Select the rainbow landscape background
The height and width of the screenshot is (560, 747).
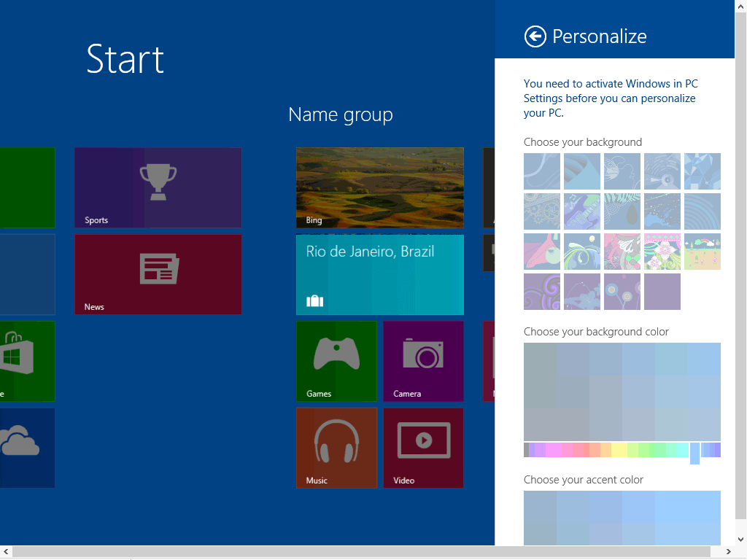tap(703, 252)
